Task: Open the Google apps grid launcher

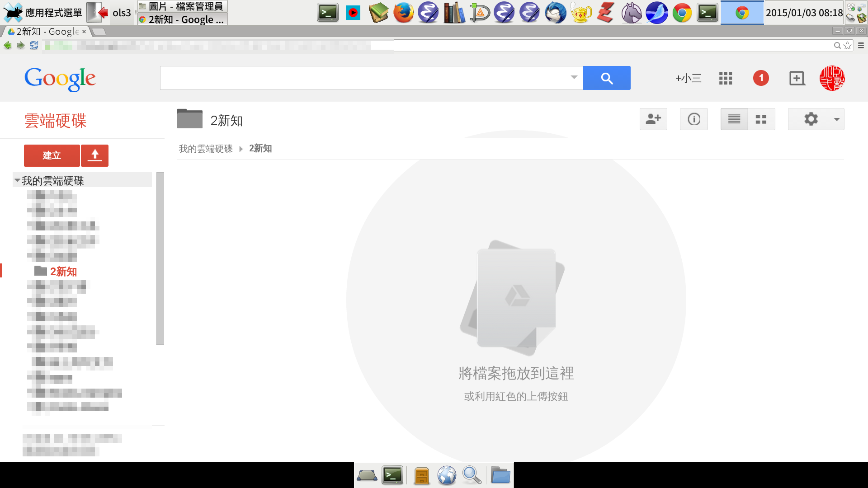Action: 725,78
